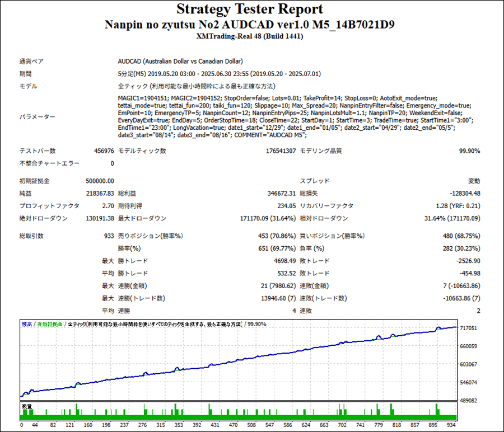The image size is (504, 432).
Task: Click the 数量 volume panel label
Action: [27, 406]
